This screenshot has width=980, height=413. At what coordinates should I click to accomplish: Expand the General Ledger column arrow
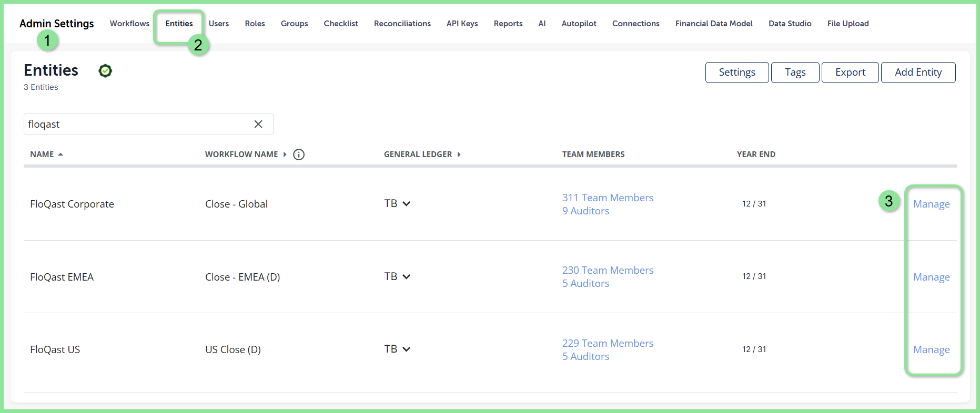pyautogui.click(x=459, y=154)
